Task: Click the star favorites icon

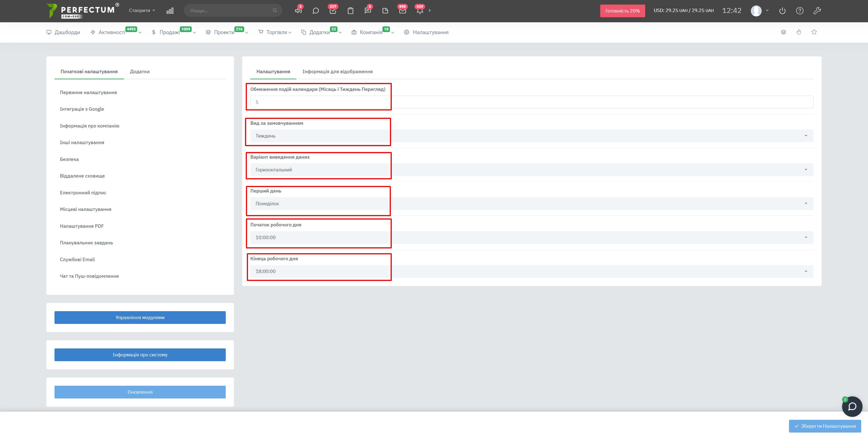Action: click(814, 32)
